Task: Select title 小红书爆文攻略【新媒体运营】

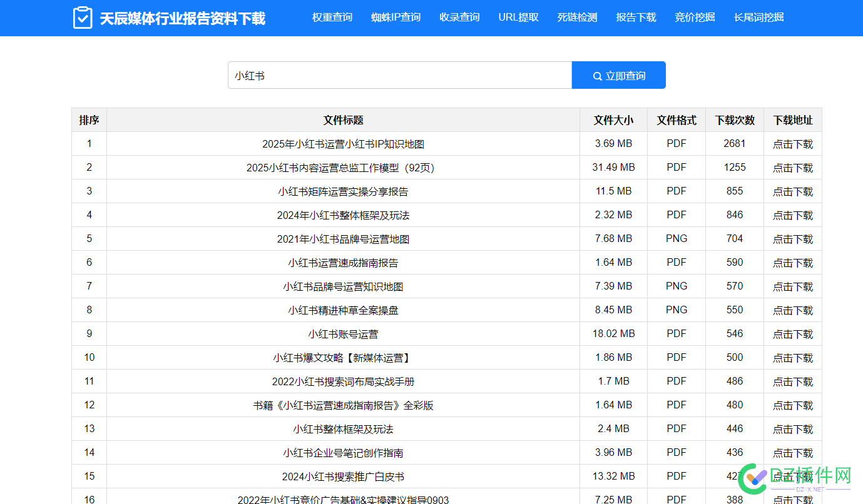Action: (344, 358)
